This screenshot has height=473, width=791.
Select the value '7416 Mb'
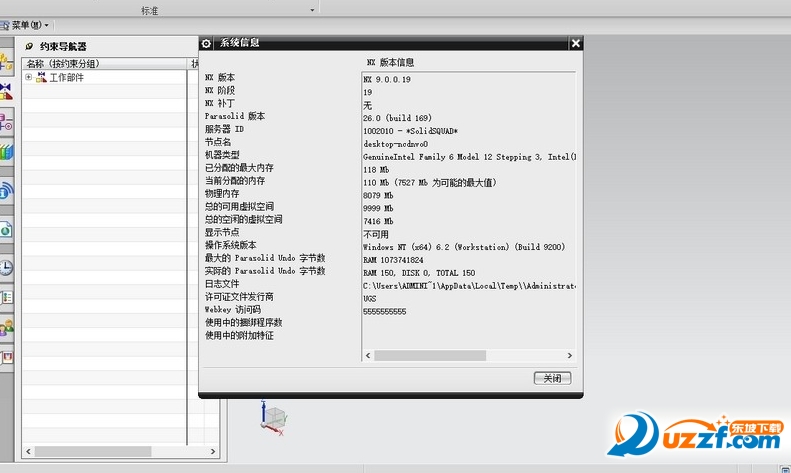point(378,221)
